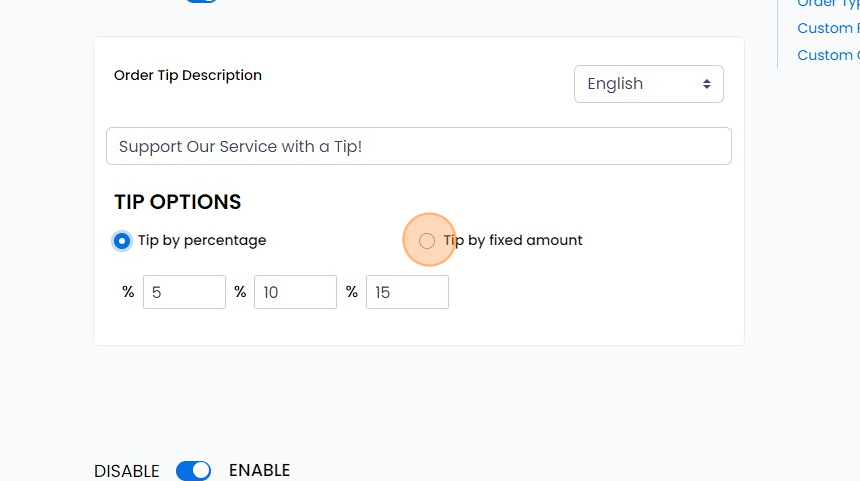Click the ENABLE label beside the switch
This screenshot has width=860, height=481.
click(x=259, y=470)
